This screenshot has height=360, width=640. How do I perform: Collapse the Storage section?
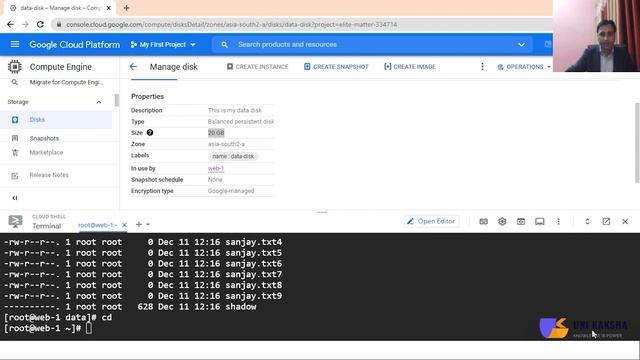point(99,102)
